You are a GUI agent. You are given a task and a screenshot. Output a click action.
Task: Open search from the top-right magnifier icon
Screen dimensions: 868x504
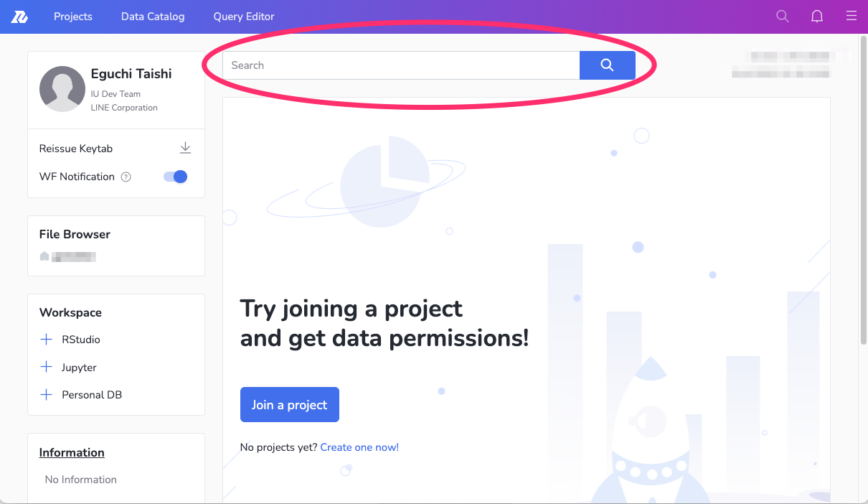(783, 17)
